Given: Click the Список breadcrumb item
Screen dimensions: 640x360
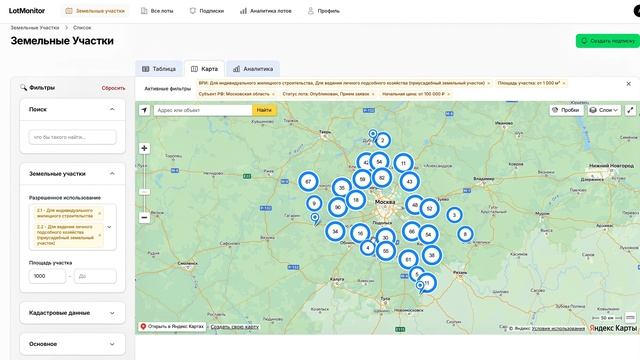Looking at the screenshot, I should coord(82,28).
